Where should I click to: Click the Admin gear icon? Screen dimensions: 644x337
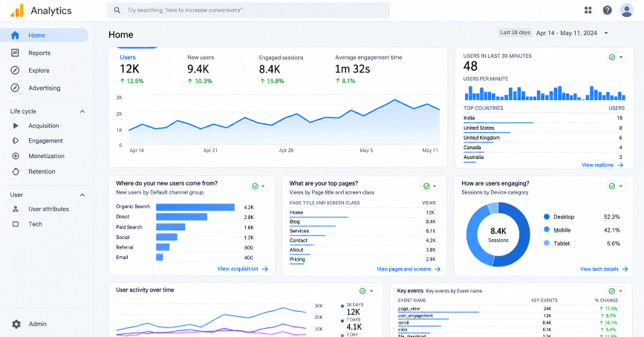(x=16, y=324)
